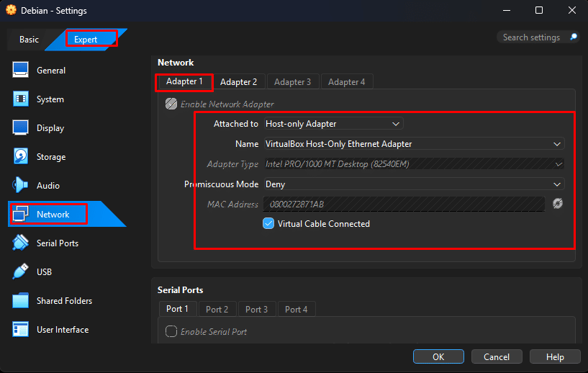
Task: Click the Search settings field
Action: (531, 37)
